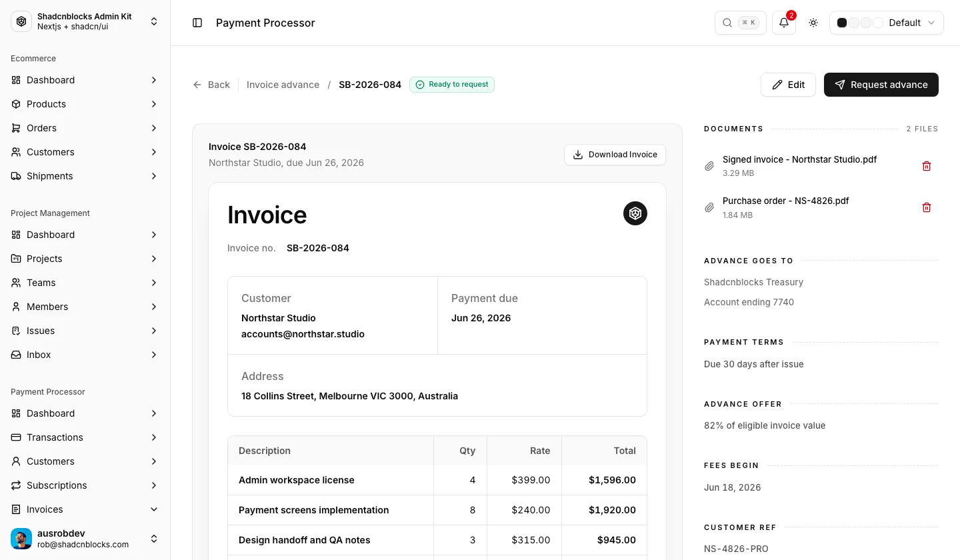Viewport: 960px width, 560px height.
Task: Click the Issues clipboard icon
Action: 16,331
